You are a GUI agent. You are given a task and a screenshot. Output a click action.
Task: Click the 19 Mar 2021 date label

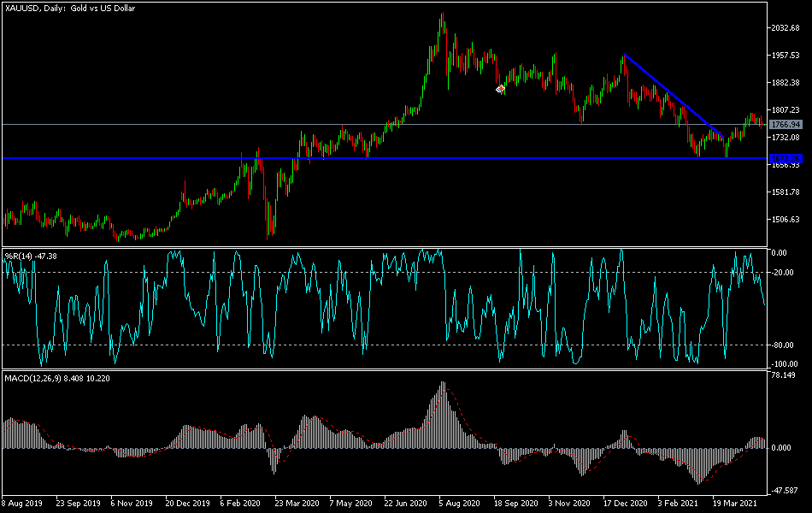coord(735,503)
